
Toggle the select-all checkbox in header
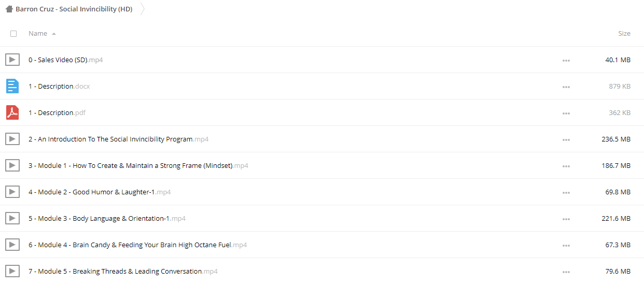coord(13,34)
